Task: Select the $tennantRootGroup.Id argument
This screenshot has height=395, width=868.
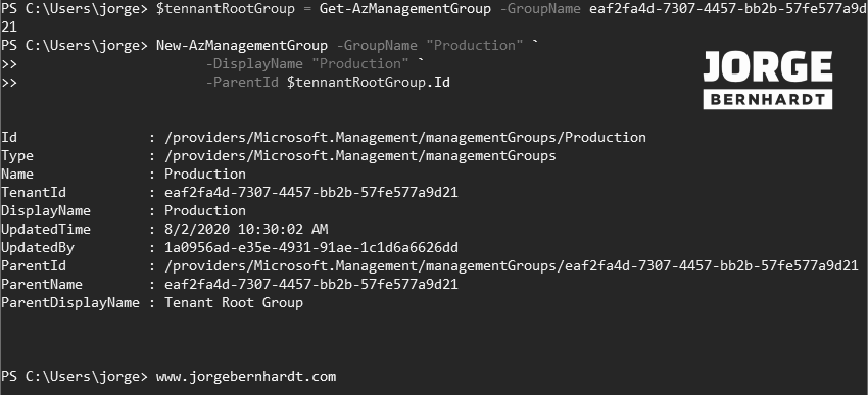Action: (368, 82)
